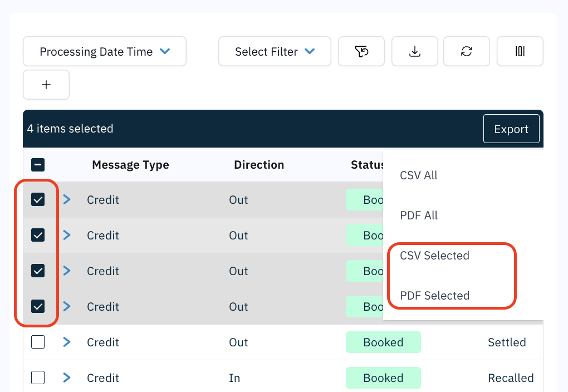Viewport: 568px width, 392px height.
Task: Choose PDF All from export menu
Action: coord(419,215)
